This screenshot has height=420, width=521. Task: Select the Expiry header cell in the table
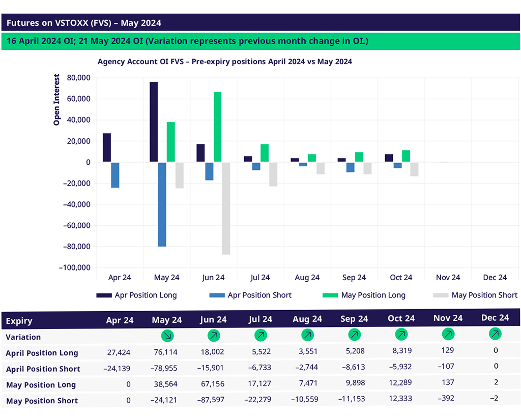pyautogui.click(x=19, y=321)
